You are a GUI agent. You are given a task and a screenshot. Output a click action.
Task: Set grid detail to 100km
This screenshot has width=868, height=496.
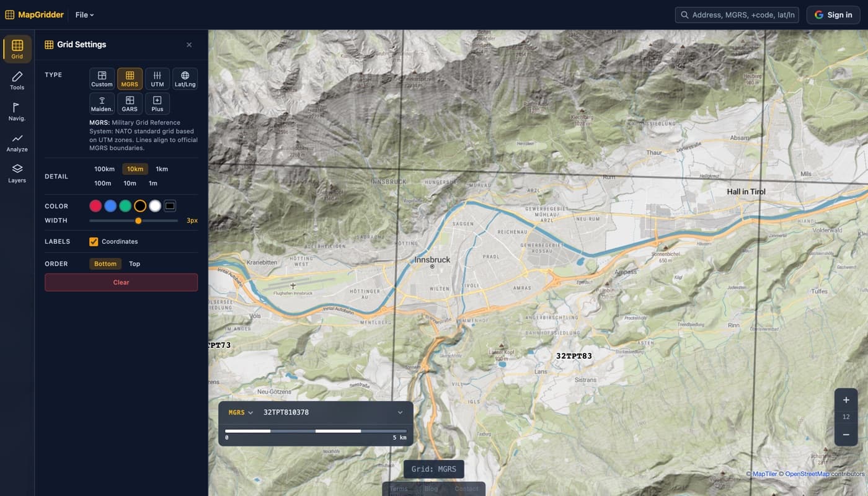tap(104, 169)
